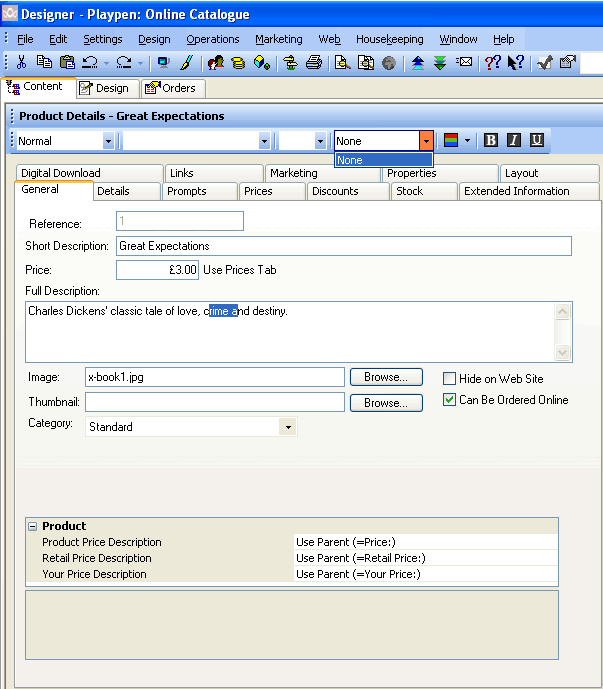
Task: Click the Short Description input field
Action: coord(343,246)
